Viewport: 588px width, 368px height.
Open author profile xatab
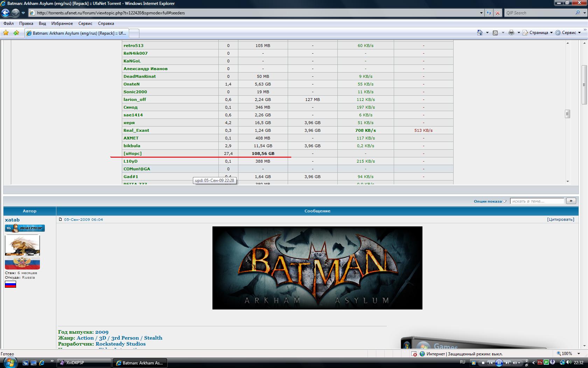pos(12,220)
